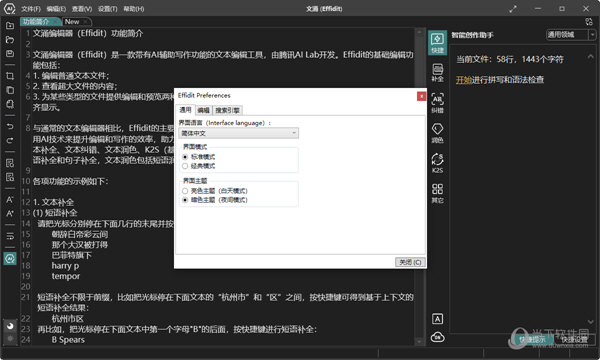Open the 补全 completion panel icon
600x360 pixels.
(437, 73)
